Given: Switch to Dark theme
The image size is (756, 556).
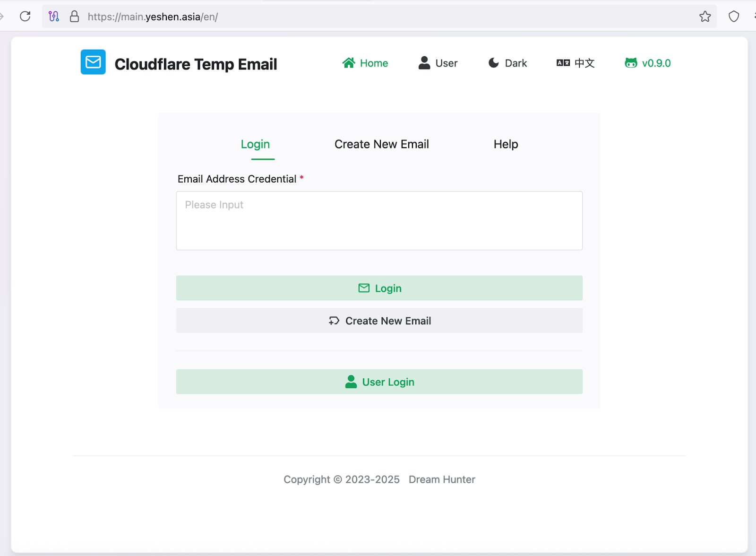Looking at the screenshot, I should pos(507,63).
